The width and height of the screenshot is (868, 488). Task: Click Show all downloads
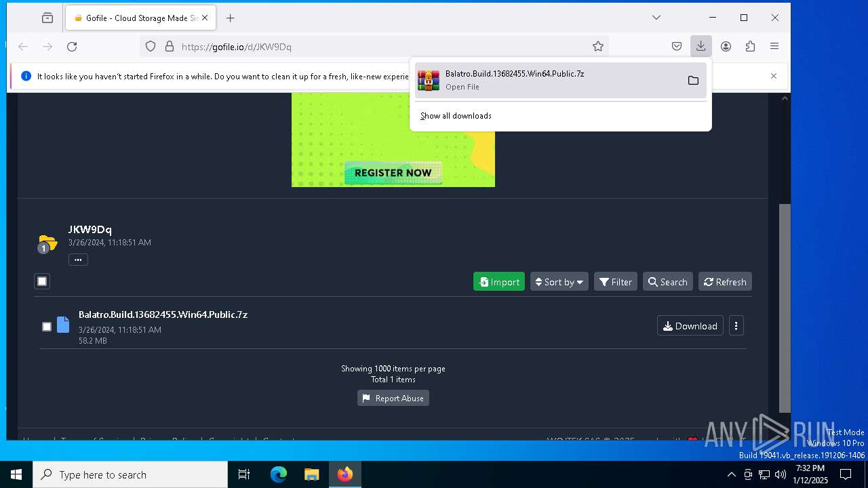(x=456, y=116)
